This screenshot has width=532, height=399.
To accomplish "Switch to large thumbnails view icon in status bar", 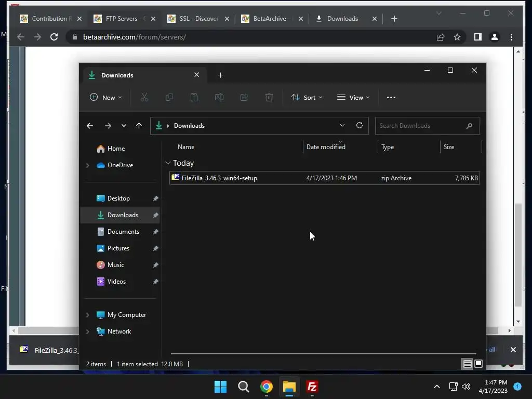I will tap(478, 364).
